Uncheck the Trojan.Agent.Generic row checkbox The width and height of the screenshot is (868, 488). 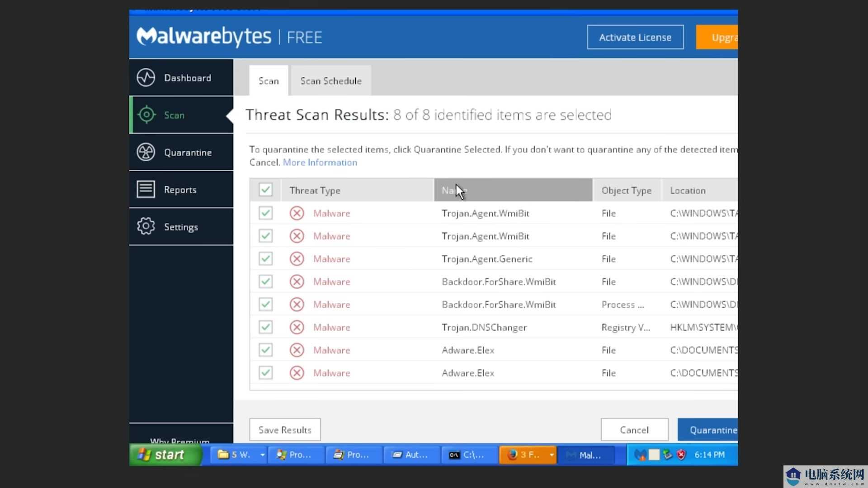point(265,258)
